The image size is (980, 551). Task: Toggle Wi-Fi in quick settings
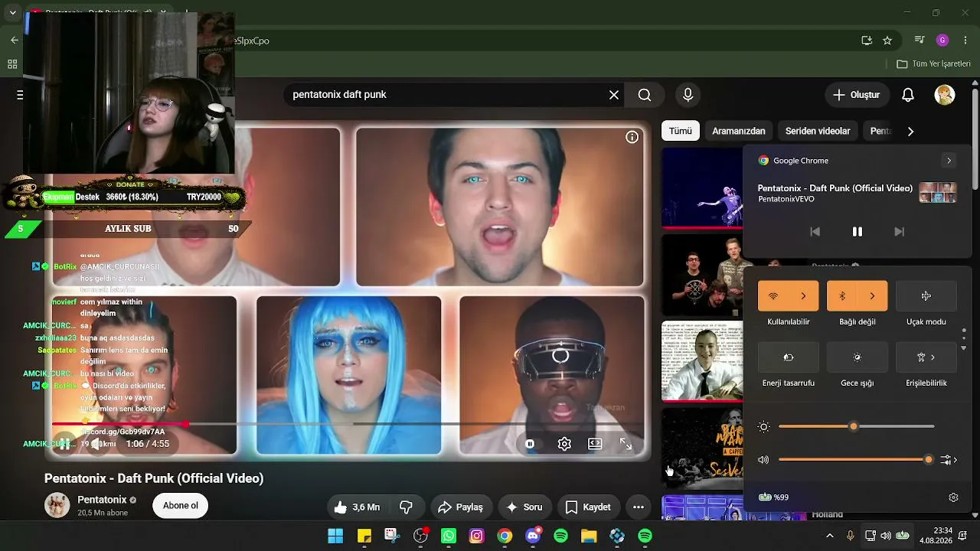773,296
